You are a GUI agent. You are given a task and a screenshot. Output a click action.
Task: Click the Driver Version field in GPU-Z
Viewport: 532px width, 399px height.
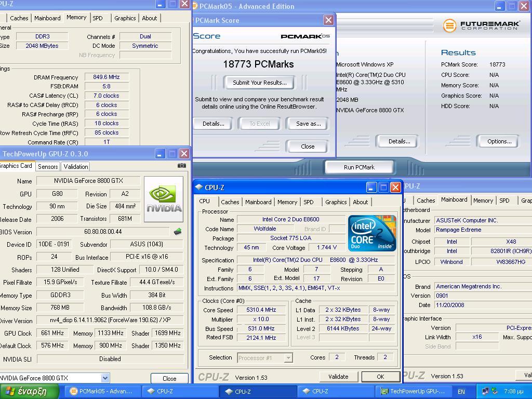[x=110, y=320]
